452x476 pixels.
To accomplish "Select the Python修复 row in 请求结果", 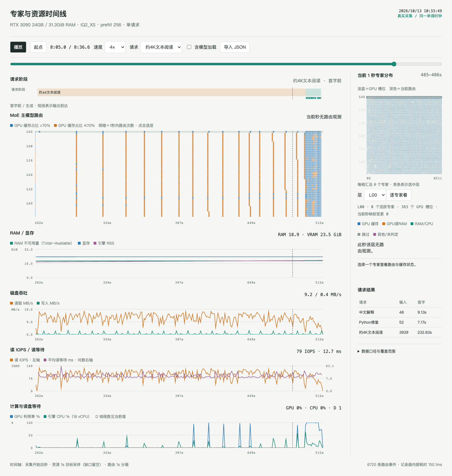I will pyautogui.click(x=400, y=322).
